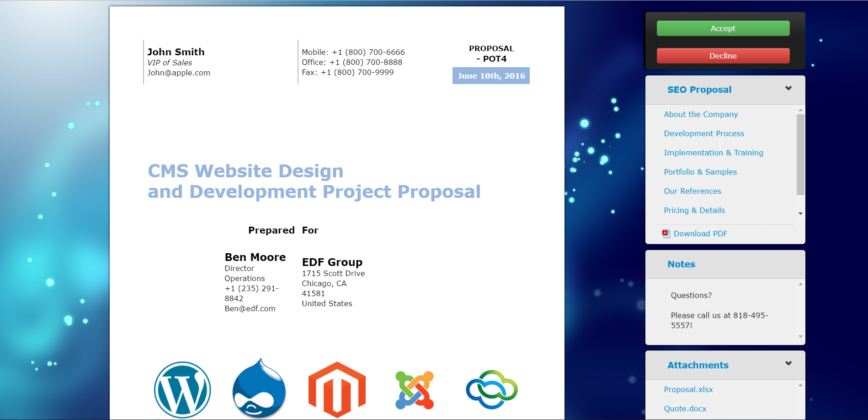Click the Drupal logo icon
This screenshot has width=868, height=420.
click(259, 388)
